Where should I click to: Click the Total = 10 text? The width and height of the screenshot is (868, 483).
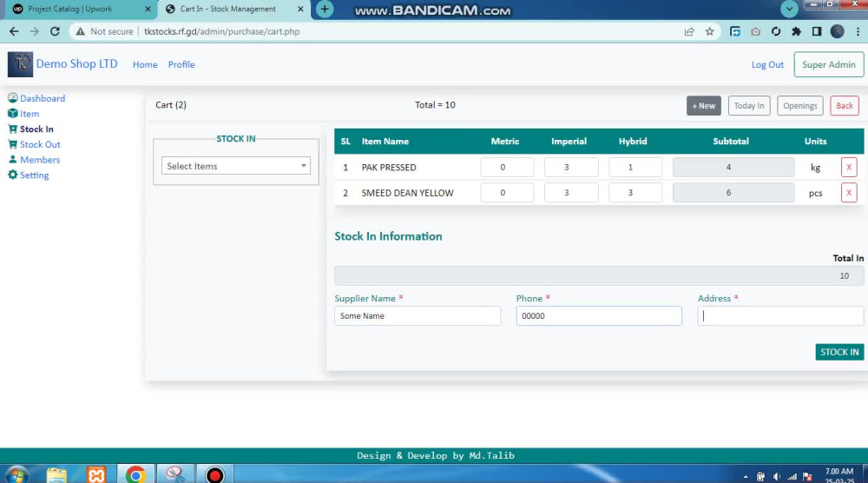tap(435, 105)
